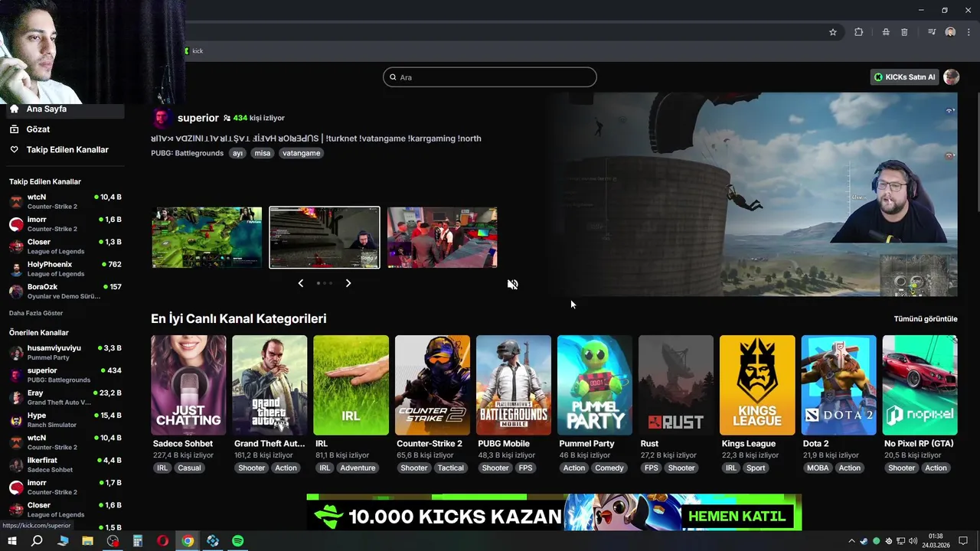Image resolution: width=980 pixels, height=551 pixels.
Task: Click the vatangame tag
Action: 301,153
